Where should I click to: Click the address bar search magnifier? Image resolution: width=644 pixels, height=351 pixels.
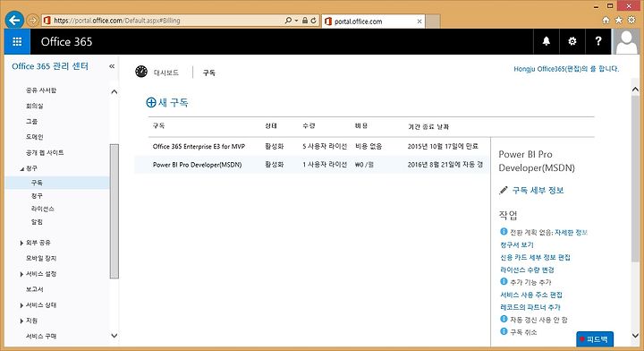tap(288, 20)
